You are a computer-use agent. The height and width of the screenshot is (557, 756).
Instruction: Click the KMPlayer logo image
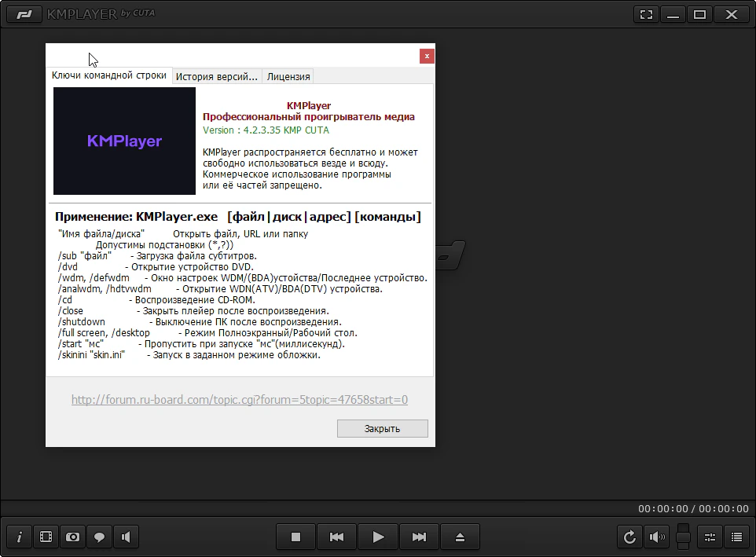124,141
